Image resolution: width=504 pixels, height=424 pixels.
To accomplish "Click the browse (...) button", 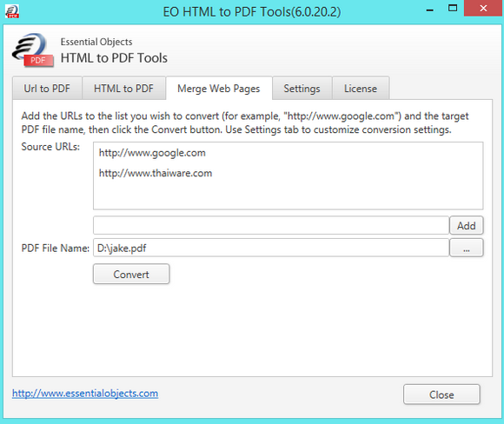I will (466, 248).
